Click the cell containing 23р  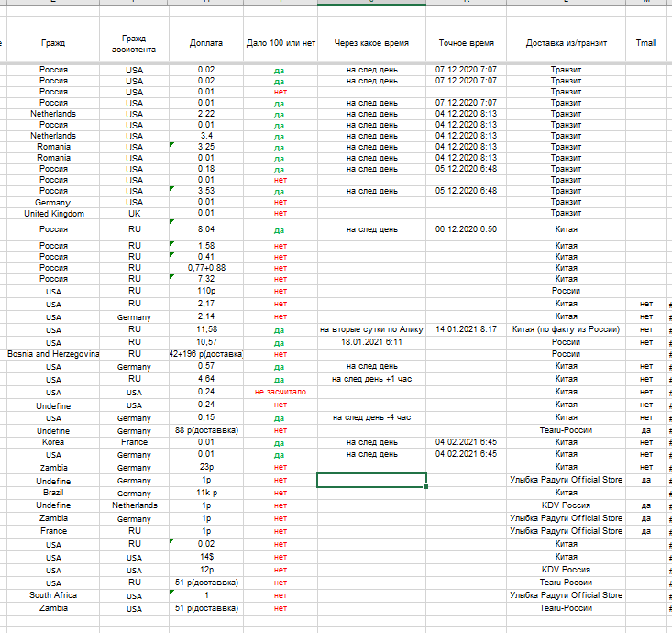[206, 467]
